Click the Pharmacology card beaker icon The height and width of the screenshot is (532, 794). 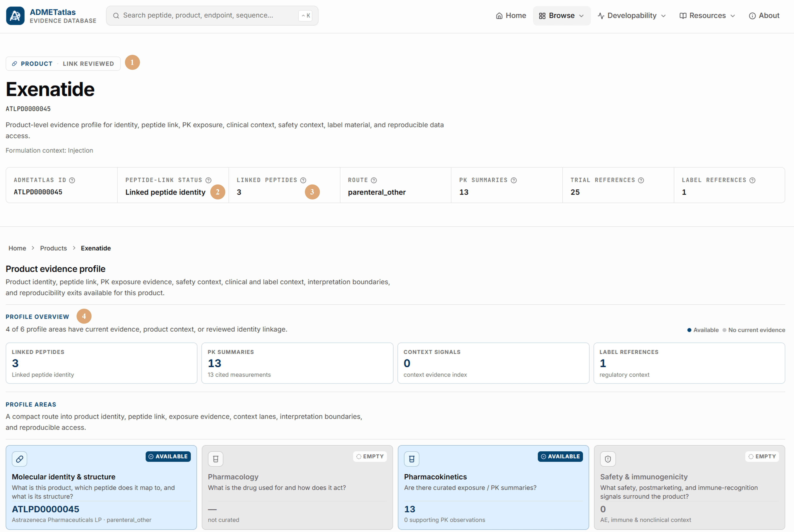(x=215, y=459)
